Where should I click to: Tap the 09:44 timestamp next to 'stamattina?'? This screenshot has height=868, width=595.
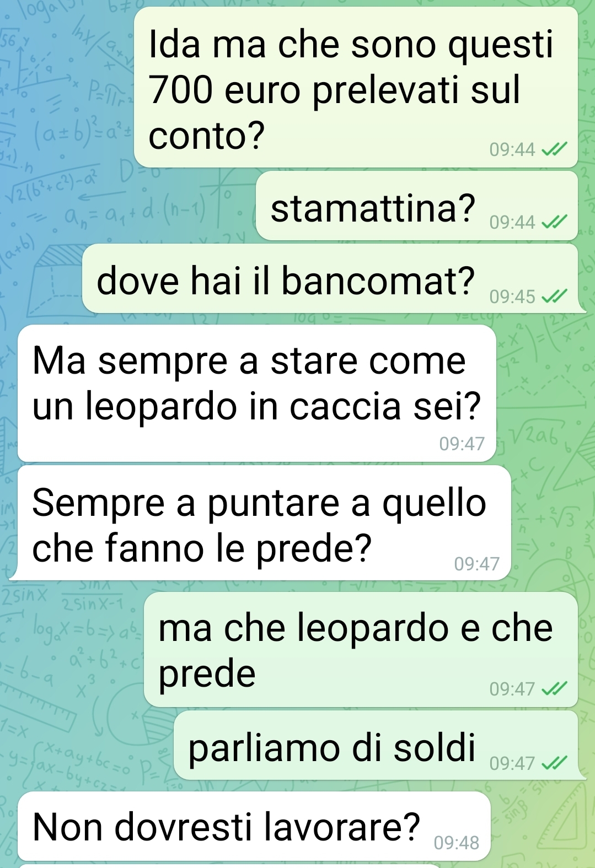point(512,222)
